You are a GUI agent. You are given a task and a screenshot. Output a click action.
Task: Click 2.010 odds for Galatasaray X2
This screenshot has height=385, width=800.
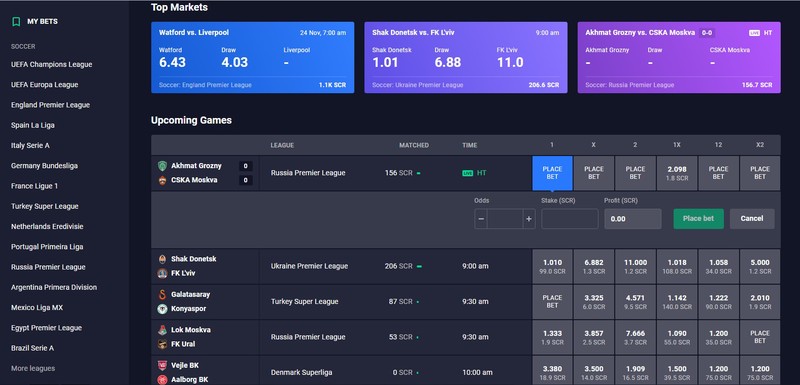pos(760,302)
